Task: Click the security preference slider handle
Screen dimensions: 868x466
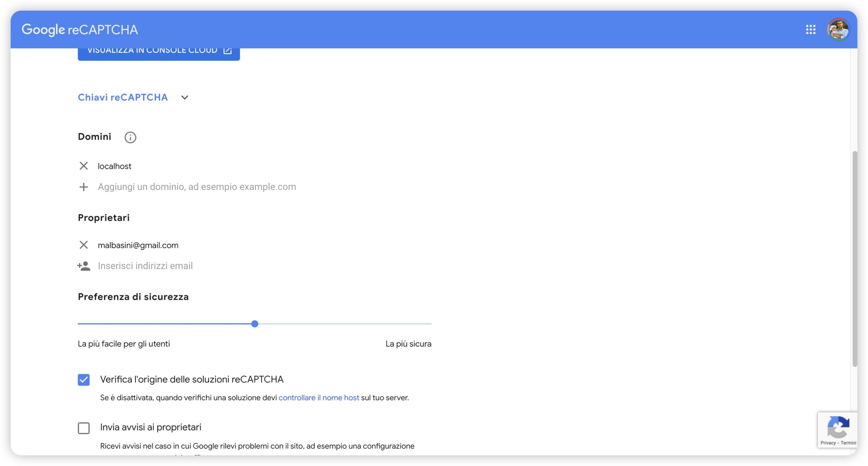Action: click(255, 324)
